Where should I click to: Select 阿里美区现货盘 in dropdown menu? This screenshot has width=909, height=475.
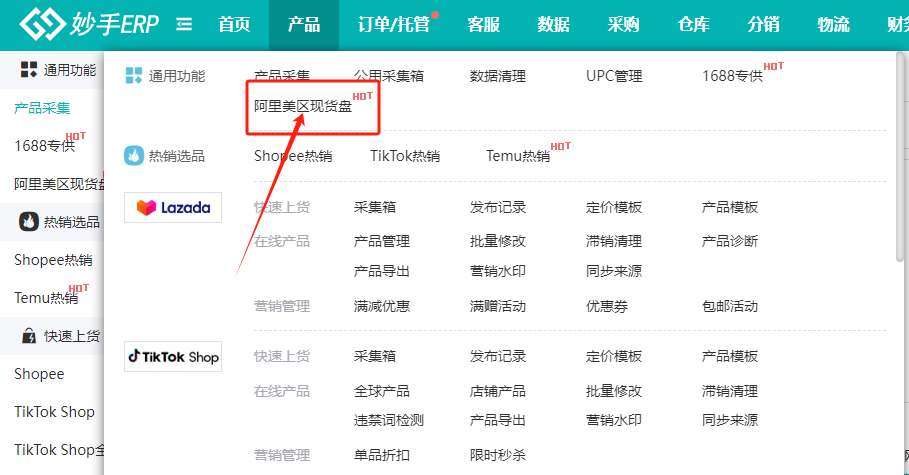tap(303, 106)
